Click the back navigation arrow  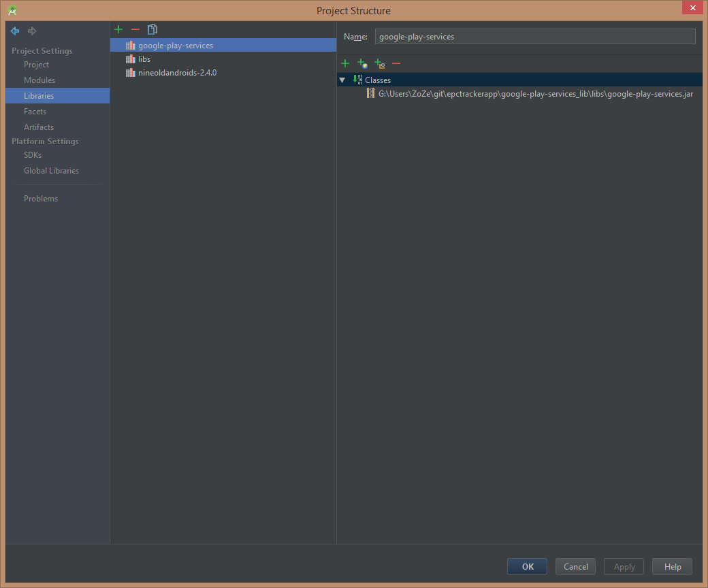click(15, 31)
